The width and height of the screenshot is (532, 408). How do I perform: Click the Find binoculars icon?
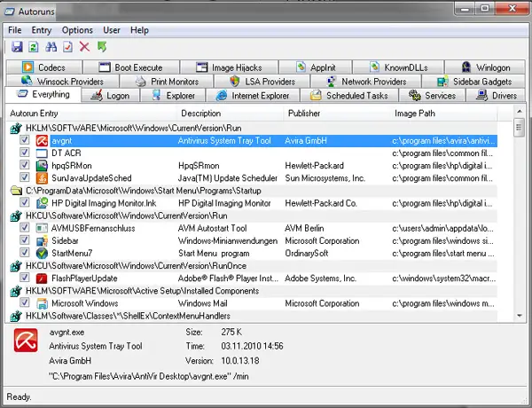pos(51,46)
